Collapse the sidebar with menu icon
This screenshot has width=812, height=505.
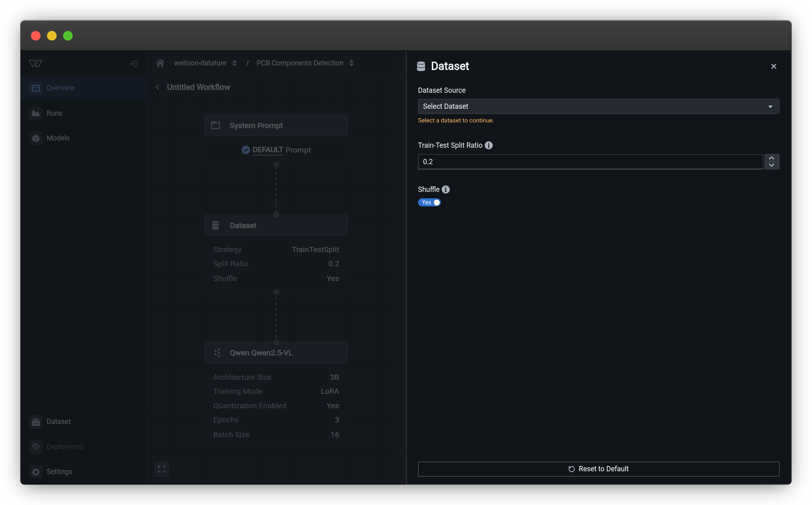(134, 64)
